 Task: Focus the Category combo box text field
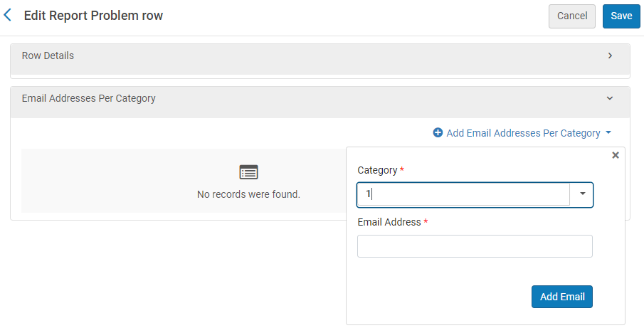[x=463, y=194]
